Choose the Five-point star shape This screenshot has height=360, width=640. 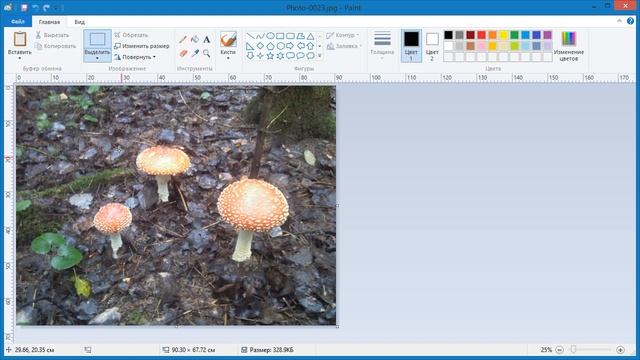tap(270, 56)
